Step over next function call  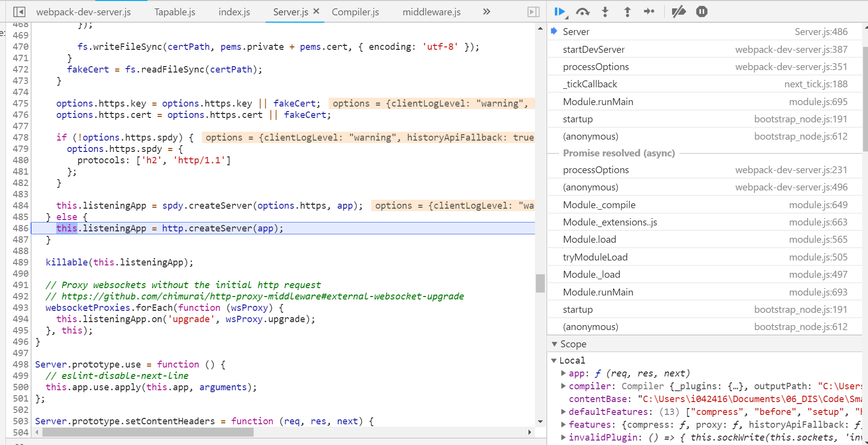[583, 12]
